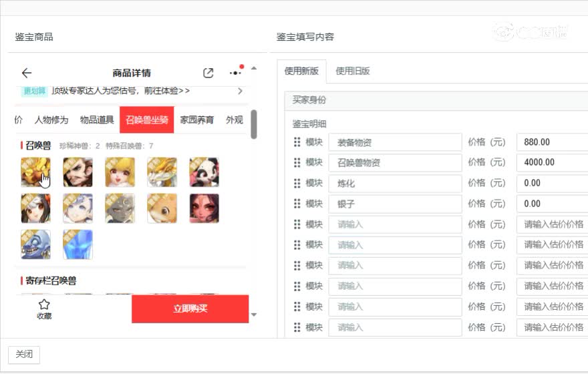Select the bearded warrior summon pet thumbnail
The height and width of the screenshot is (374, 588).
click(78, 172)
